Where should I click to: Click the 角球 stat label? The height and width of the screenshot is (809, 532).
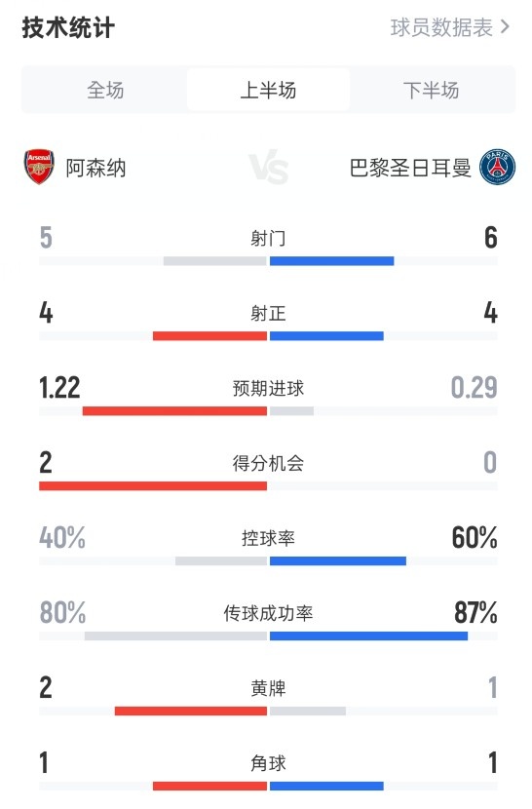(268, 763)
